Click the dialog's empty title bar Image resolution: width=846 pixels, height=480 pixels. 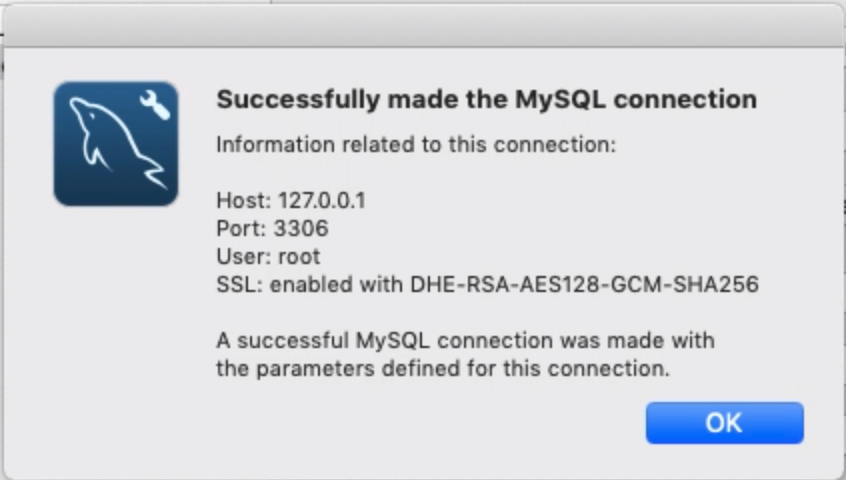coord(423,26)
